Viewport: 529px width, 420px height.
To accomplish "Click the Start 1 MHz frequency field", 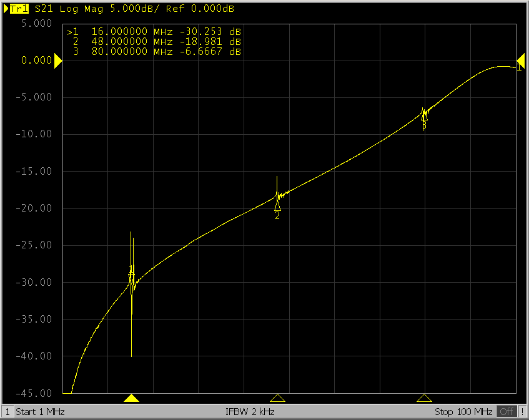I will 40,412.
